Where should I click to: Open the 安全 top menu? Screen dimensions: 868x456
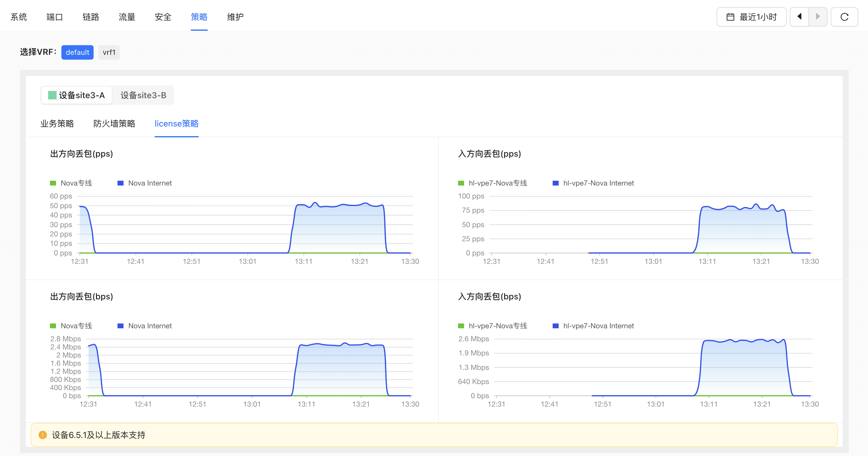click(163, 17)
